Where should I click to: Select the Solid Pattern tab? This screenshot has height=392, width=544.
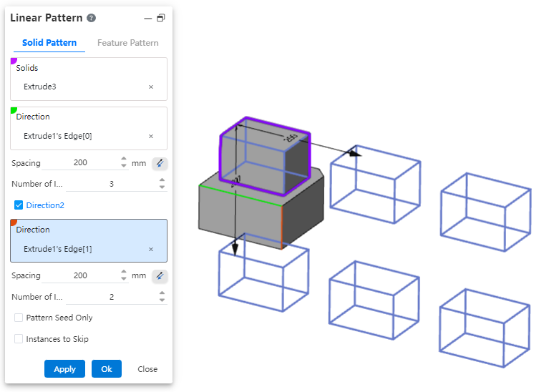49,43
